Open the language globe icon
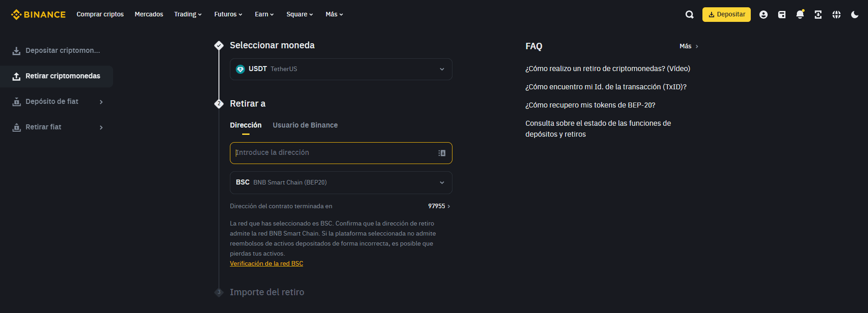Viewport: 868px width, 313px height. coord(837,15)
